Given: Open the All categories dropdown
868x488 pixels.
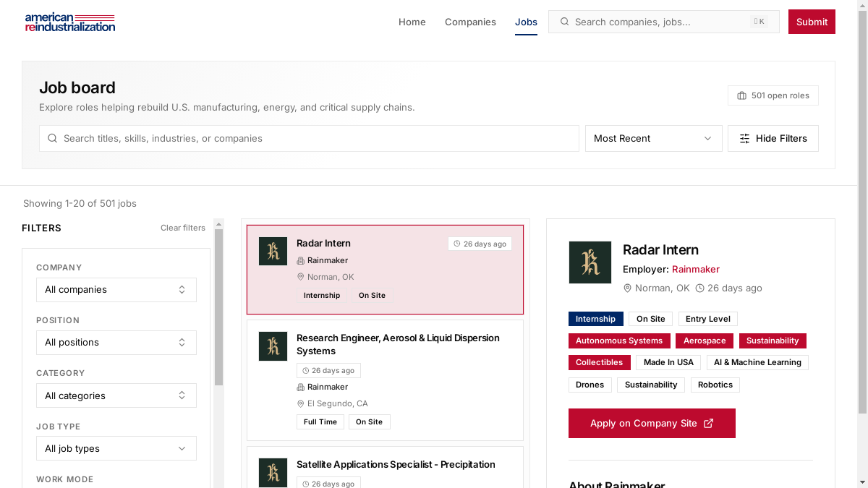Looking at the screenshot, I should click(116, 395).
